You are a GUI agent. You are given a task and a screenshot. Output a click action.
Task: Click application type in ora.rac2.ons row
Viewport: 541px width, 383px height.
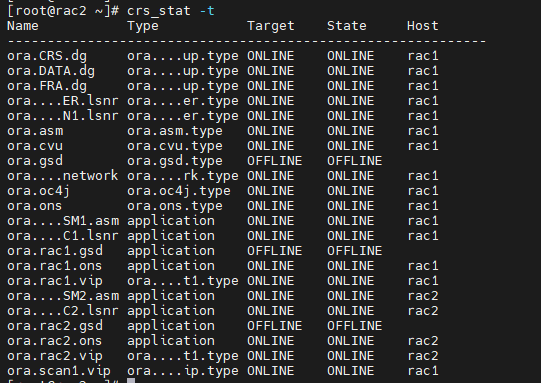click(x=171, y=341)
